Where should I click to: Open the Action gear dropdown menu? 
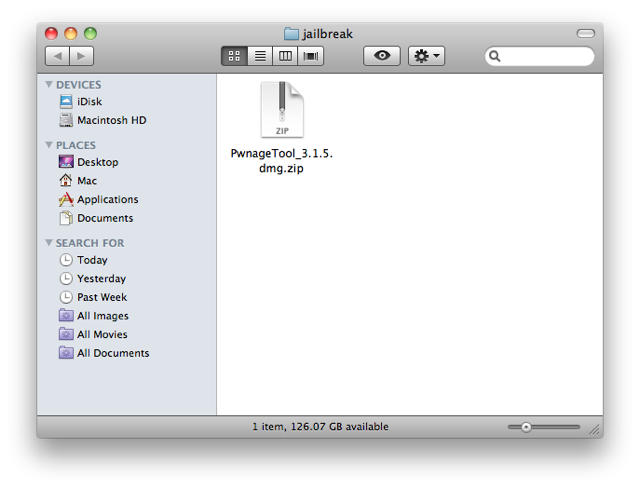pos(427,57)
